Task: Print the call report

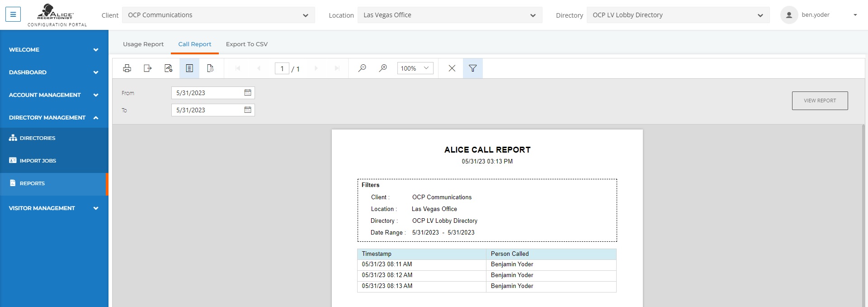Action: coord(127,68)
